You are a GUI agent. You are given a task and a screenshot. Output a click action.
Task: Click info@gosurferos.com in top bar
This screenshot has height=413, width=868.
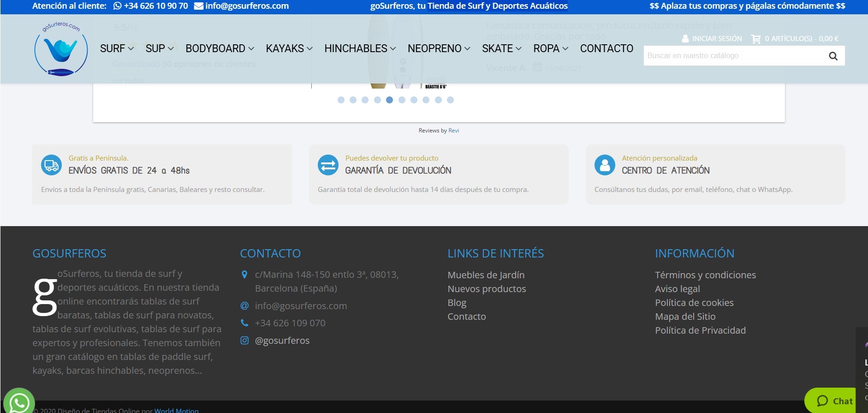pos(247,6)
